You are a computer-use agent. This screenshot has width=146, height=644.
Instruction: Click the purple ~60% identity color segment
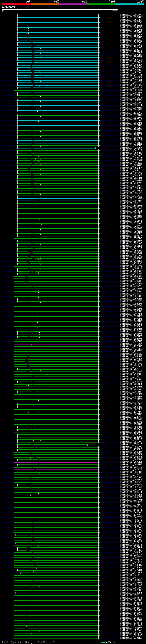click(x=73, y=4)
